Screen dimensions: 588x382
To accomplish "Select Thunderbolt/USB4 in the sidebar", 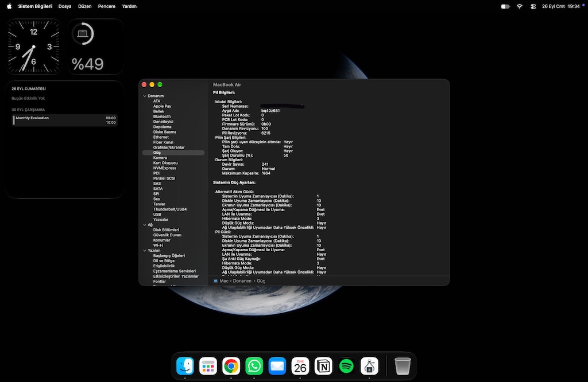I will pos(170,209).
